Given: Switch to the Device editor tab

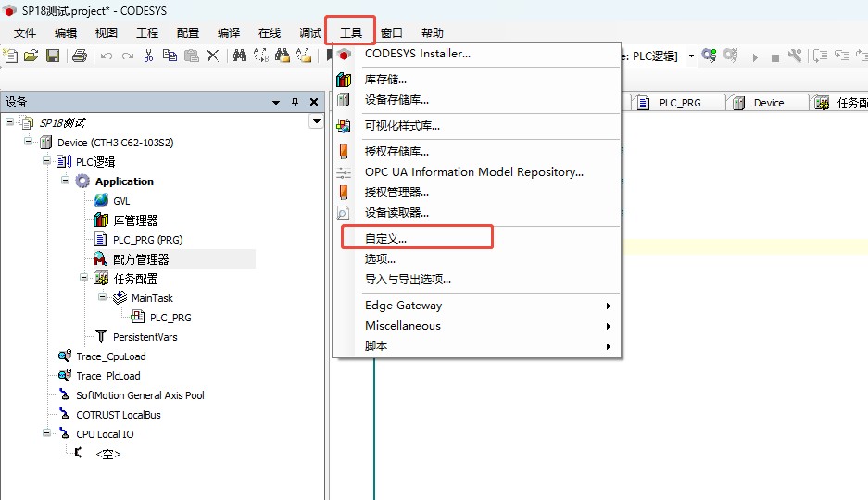Looking at the screenshot, I should coord(768,103).
